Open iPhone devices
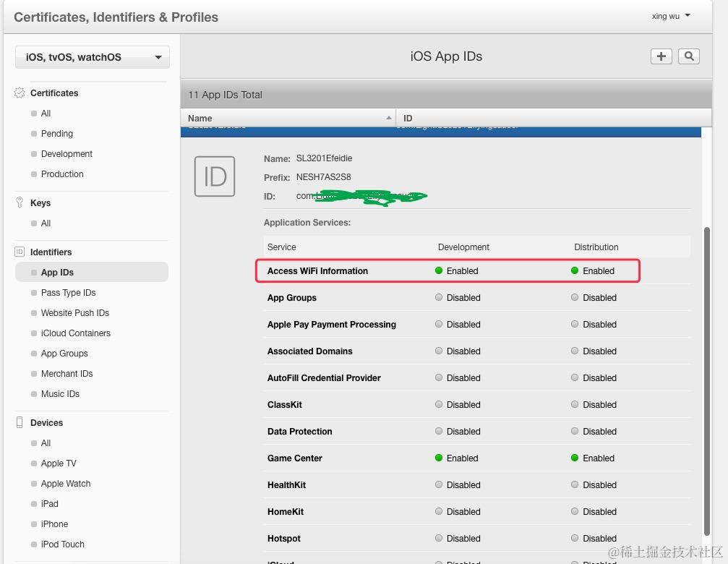Viewport: 728px width, 564px height. click(54, 524)
